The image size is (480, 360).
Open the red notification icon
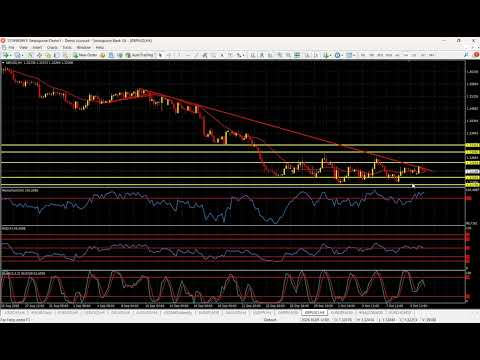(476, 55)
